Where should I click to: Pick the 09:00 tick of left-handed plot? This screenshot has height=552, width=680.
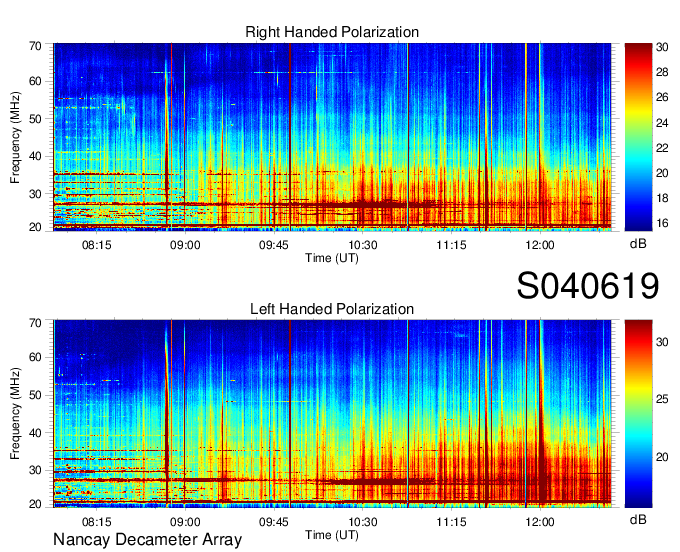point(185,522)
